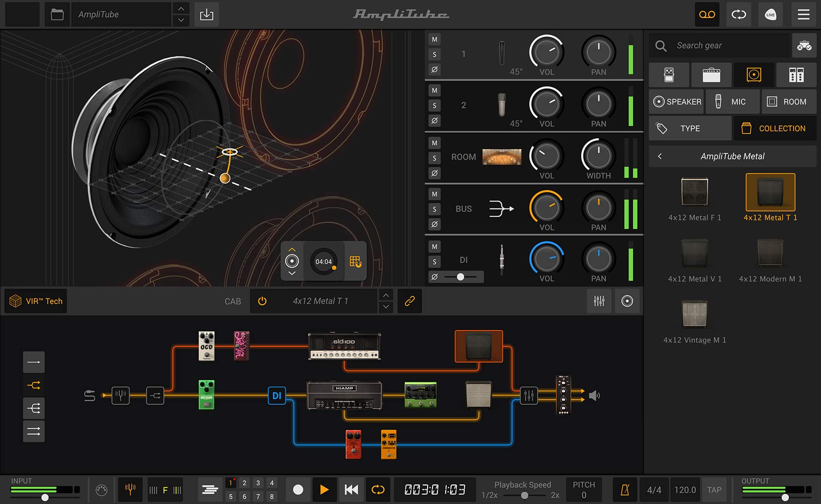Select the amplifier gear category
This screenshot has height=504, width=821.
pyautogui.click(x=711, y=75)
